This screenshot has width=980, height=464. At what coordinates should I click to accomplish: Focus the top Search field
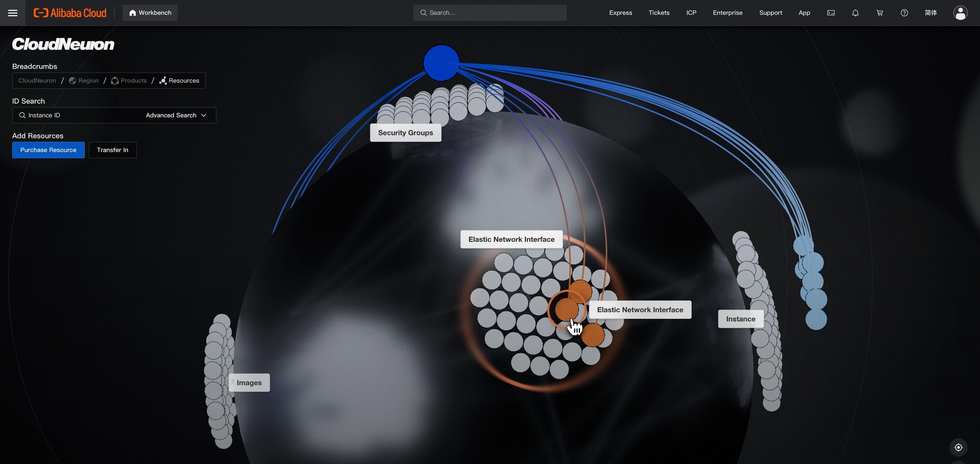pos(490,13)
